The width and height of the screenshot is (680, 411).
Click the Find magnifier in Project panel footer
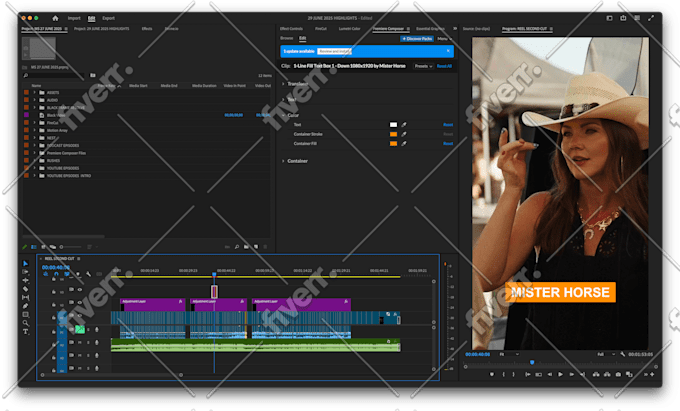(237, 247)
